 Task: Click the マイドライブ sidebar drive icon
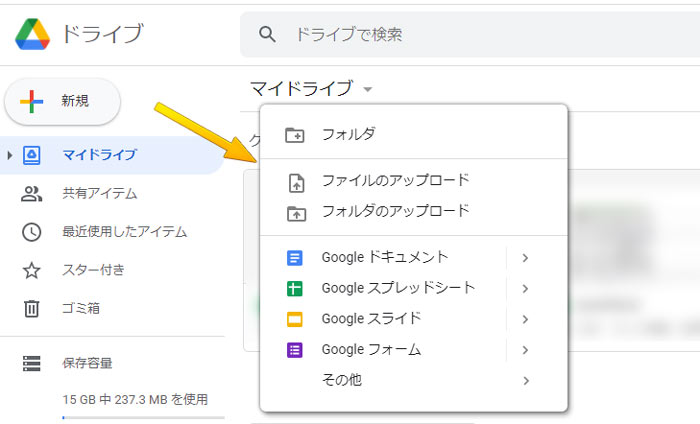(x=31, y=155)
